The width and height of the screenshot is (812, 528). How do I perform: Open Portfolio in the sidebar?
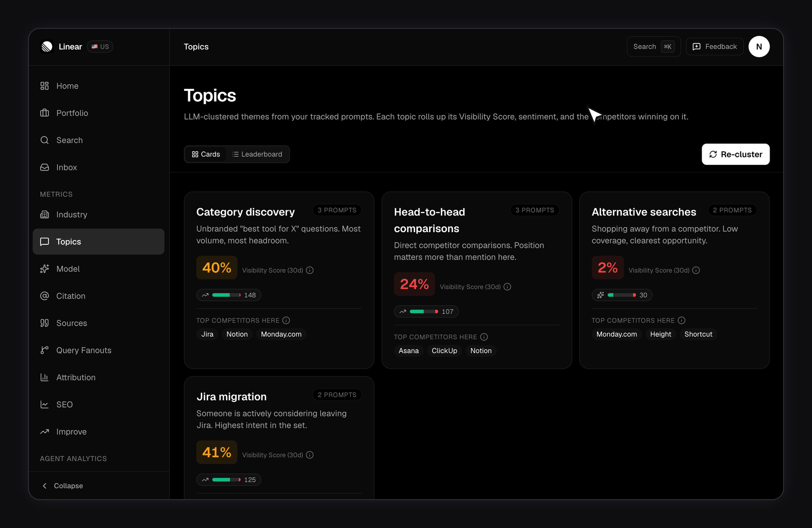coord(98,113)
